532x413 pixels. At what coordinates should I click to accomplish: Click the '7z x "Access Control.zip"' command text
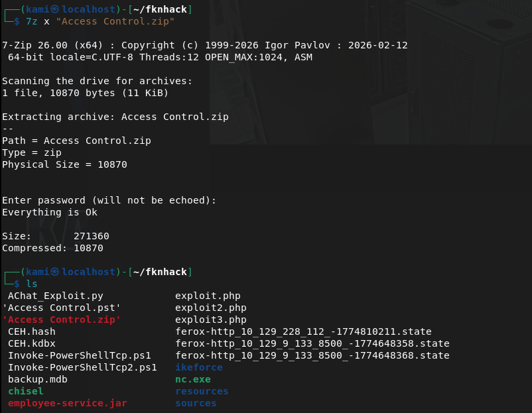(100, 21)
